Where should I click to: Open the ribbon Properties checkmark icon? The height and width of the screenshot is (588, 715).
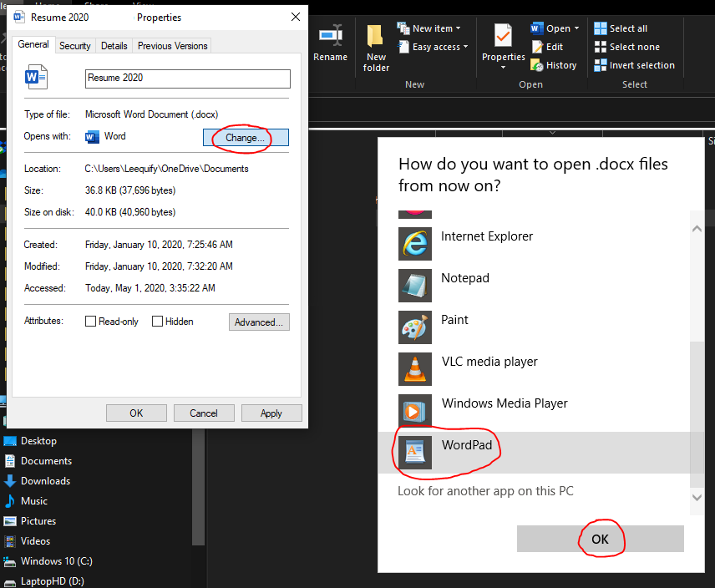pyautogui.click(x=503, y=36)
